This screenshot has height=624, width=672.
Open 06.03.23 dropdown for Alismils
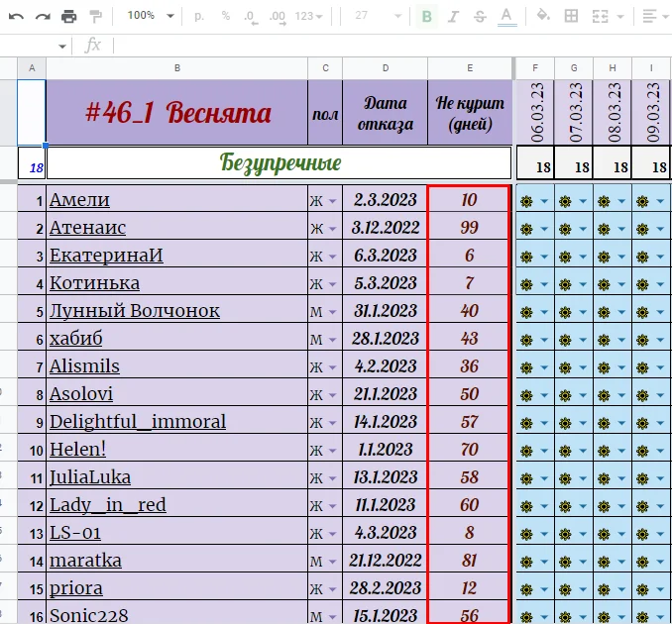tap(544, 367)
